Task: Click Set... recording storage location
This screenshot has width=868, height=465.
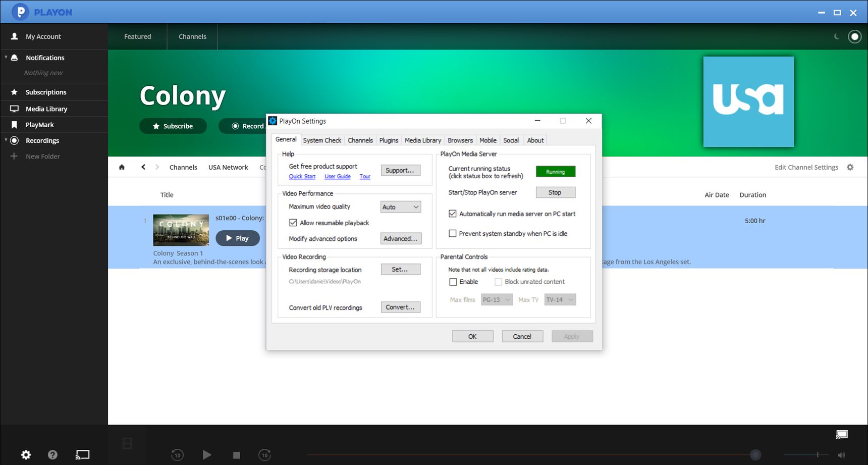Action: tap(401, 269)
